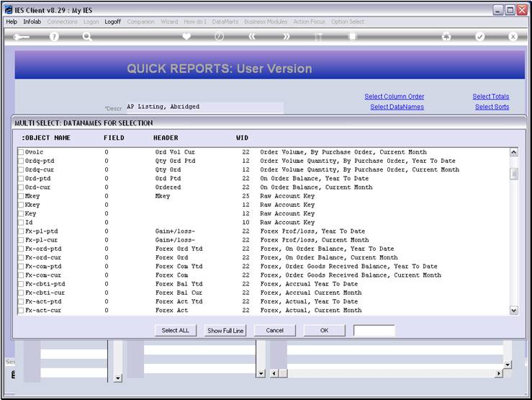Open the Connections menu
This screenshot has height=400, width=532.
click(62, 22)
